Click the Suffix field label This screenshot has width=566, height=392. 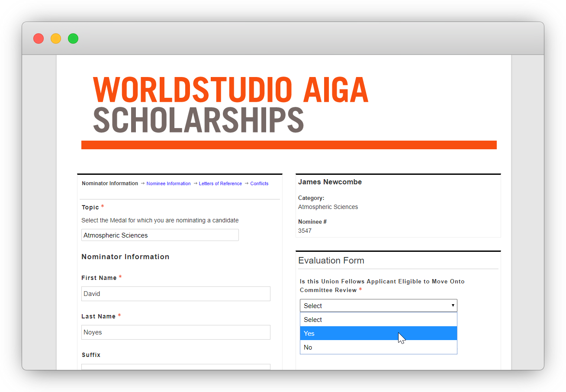(91, 355)
